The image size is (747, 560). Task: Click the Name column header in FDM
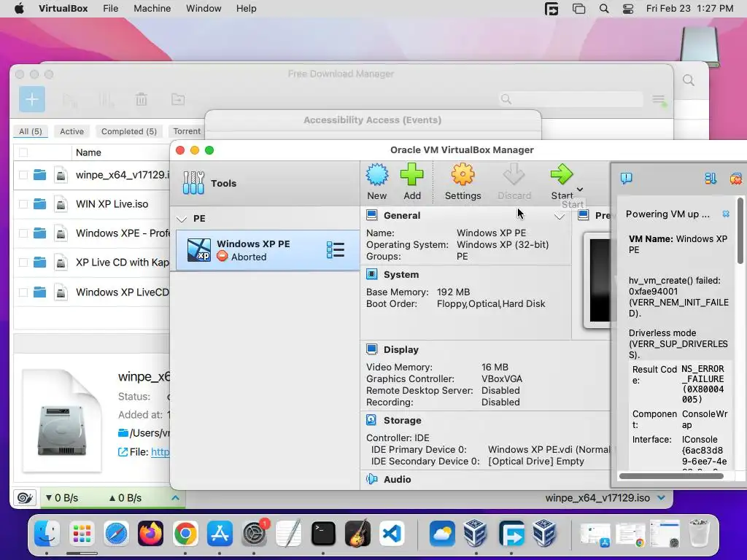pyautogui.click(x=88, y=152)
